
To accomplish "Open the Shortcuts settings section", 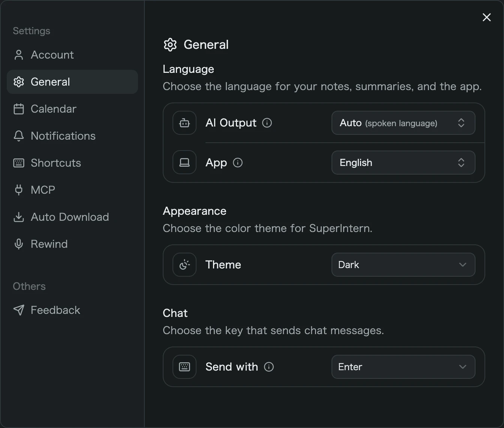I will 72,163.
